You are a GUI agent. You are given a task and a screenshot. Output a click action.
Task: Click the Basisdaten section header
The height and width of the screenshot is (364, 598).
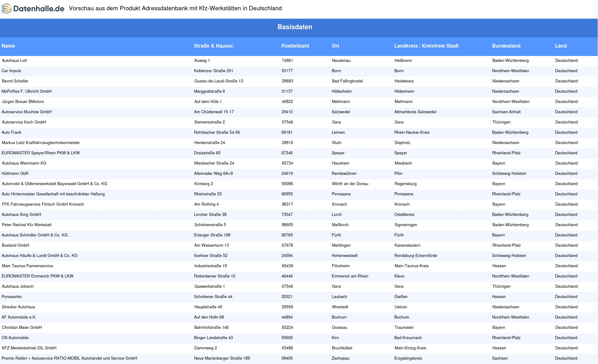point(295,27)
